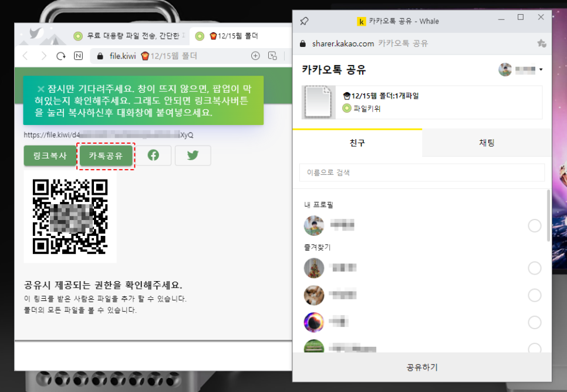This screenshot has height=392, width=567.
Task: Click the bookmark star icon in the Kakao window
Action: point(541,44)
